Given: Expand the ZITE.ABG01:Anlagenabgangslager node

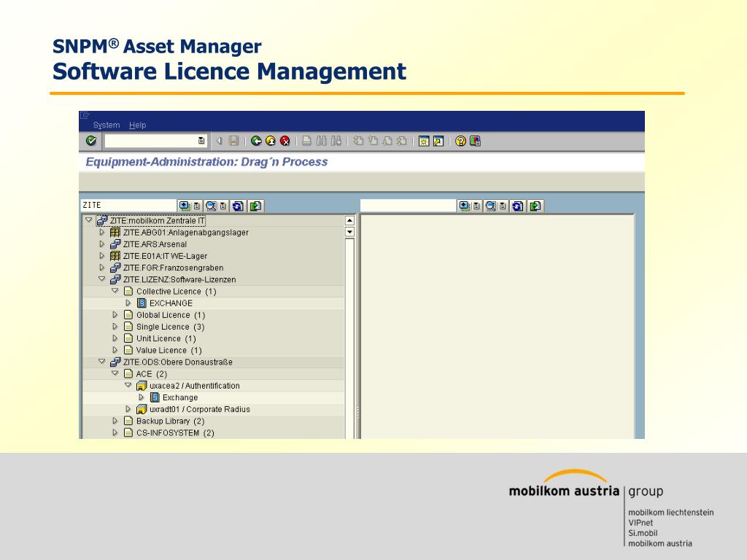Looking at the screenshot, I should point(101,233).
